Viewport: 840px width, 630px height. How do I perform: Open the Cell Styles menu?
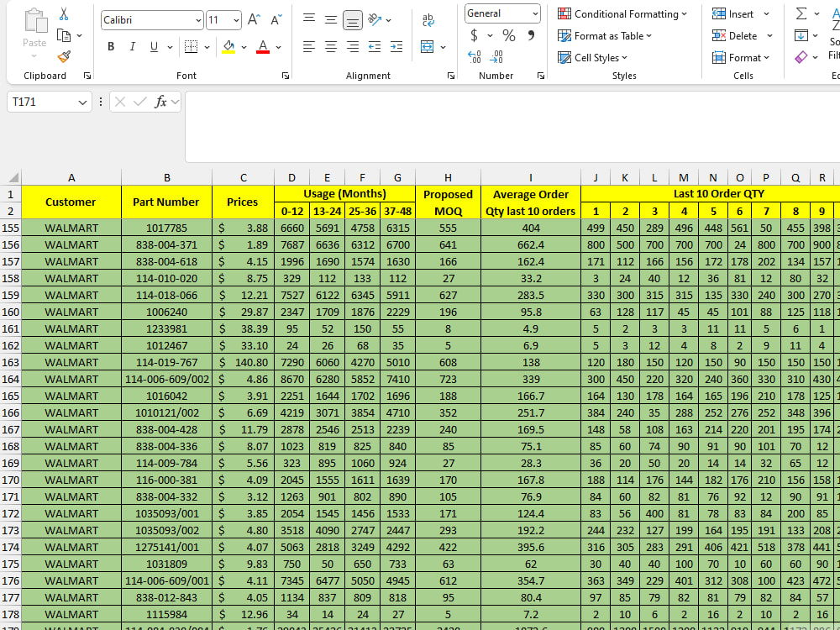pos(592,57)
